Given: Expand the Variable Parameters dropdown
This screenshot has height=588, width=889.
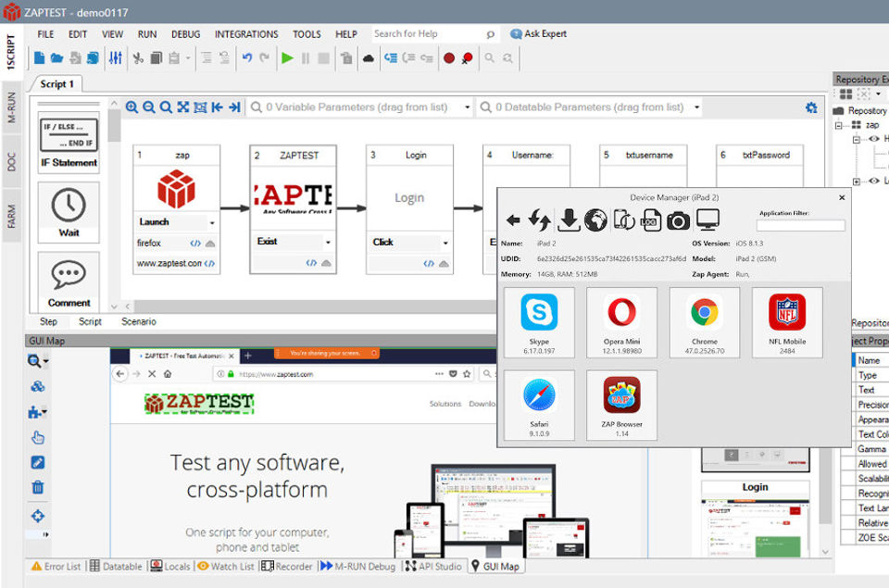Looking at the screenshot, I should click(x=467, y=107).
